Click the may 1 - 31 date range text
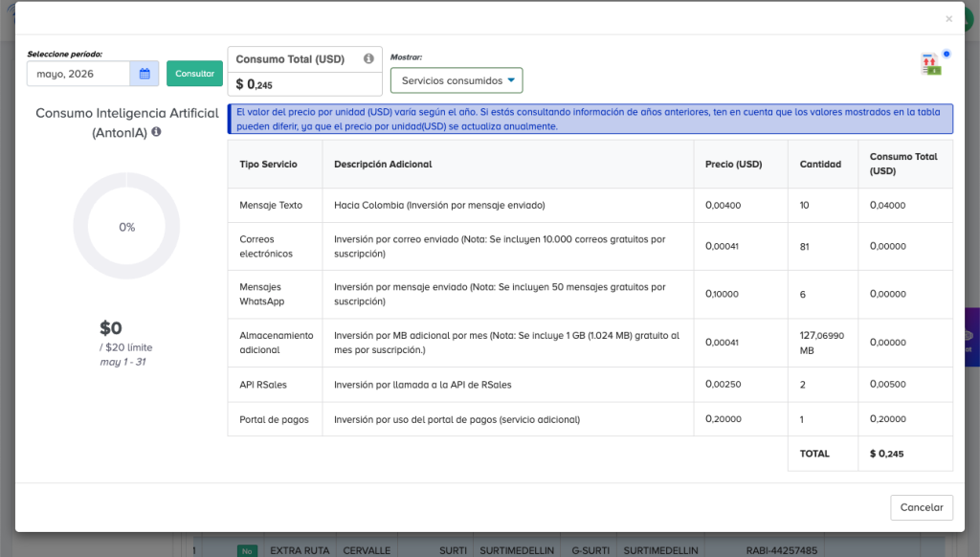The image size is (980, 557). tap(123, 362)
